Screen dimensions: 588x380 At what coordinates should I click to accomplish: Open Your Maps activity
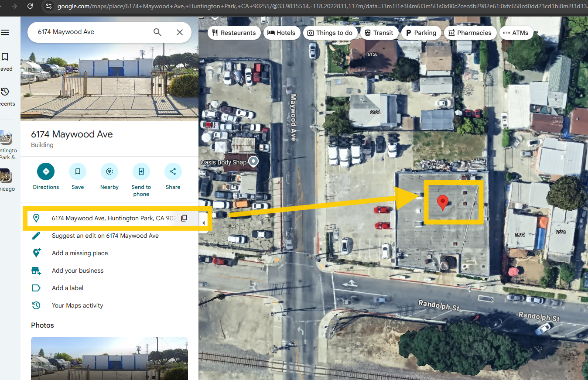(x=78, y=305)
